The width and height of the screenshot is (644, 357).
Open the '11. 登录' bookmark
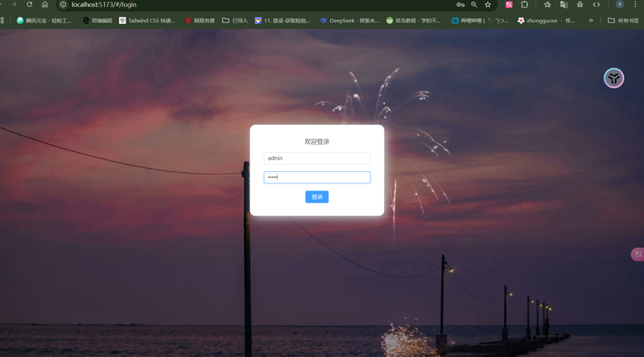pyautogui.click(x=283, y=20)
